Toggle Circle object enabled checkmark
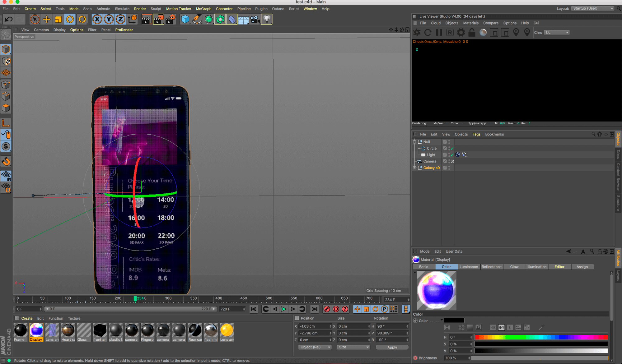 coord(452,149)
